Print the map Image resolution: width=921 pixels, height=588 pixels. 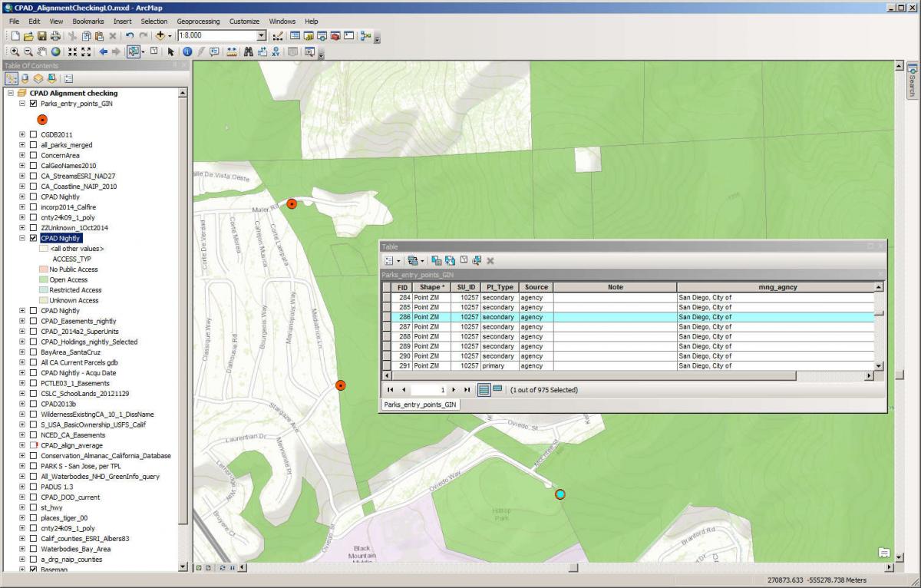[55, 36]
